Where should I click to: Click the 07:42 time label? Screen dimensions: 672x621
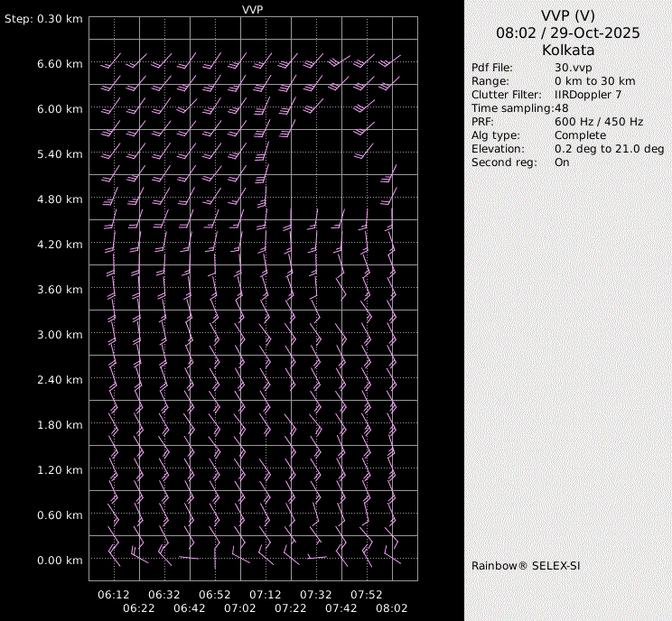341,609
